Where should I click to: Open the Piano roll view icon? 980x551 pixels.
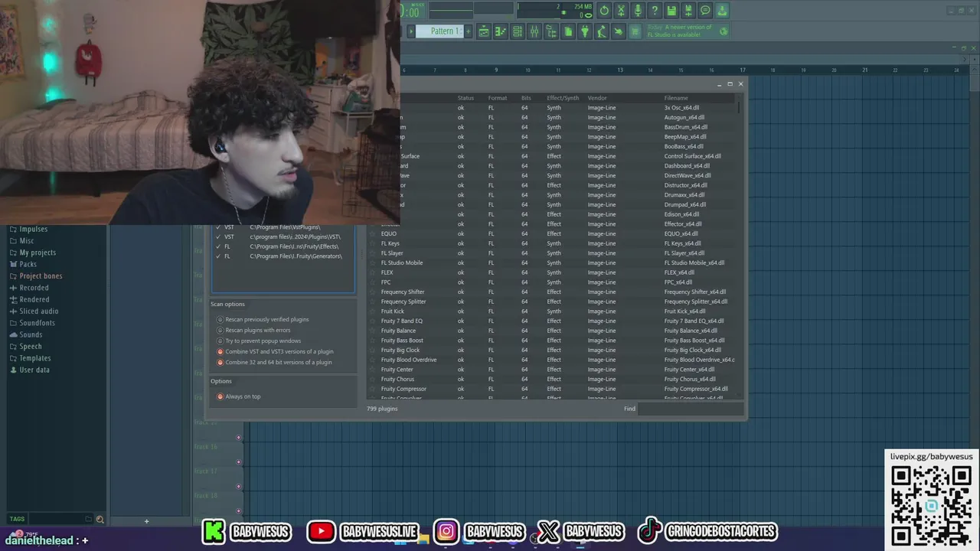coord(501,31)
